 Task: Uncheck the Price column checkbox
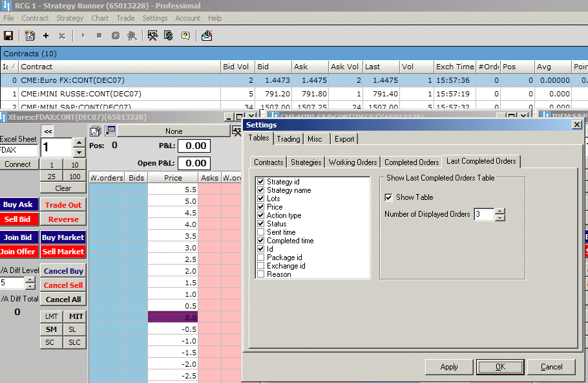coord(260,207)
